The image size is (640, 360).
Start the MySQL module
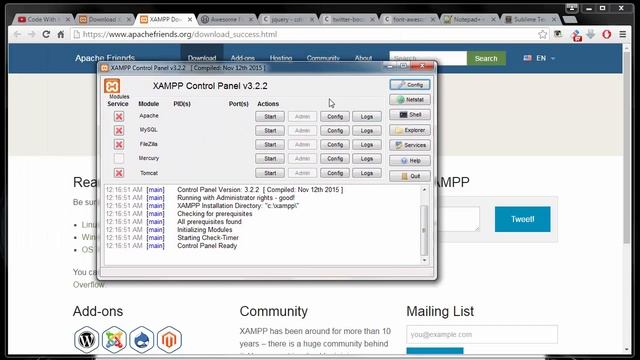pyautogui.click(x=270, y=131)
